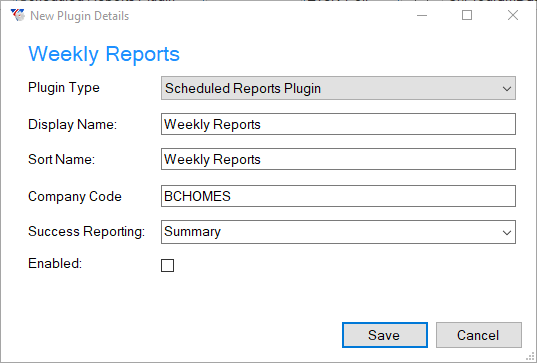This screenshot has width=537, height=363.
Task: Maximize the New Plugin Details window
Action: (467, 15)
